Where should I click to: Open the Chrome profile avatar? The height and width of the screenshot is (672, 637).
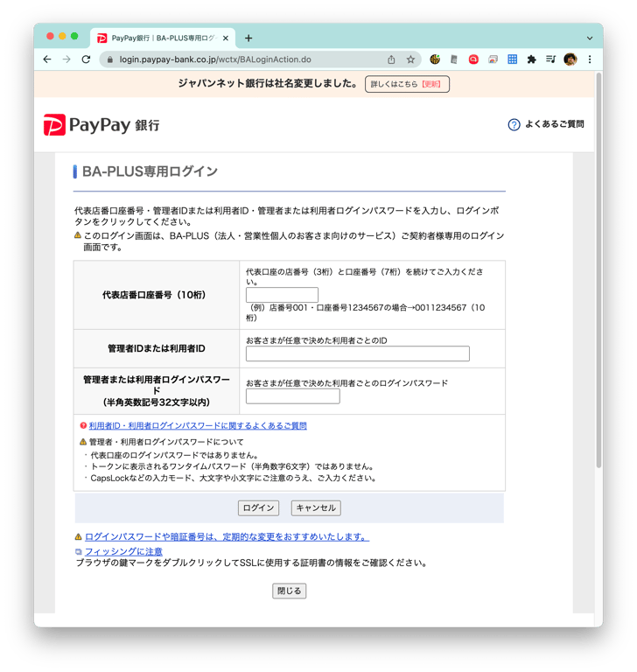(570, 59)
